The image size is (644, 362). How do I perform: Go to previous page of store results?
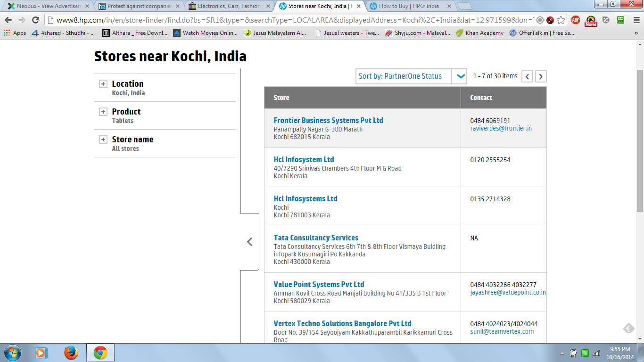528,76
